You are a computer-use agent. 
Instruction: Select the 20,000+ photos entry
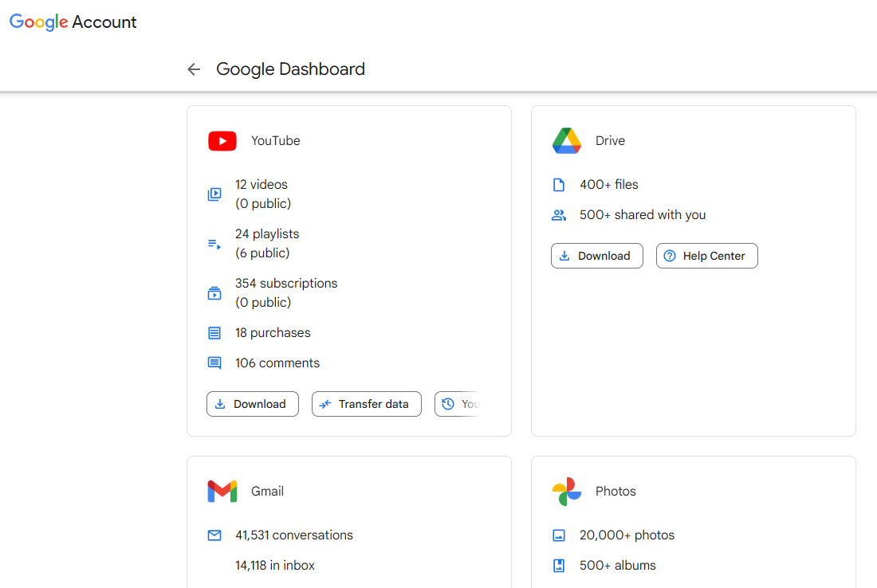click(x=627, y=535)
